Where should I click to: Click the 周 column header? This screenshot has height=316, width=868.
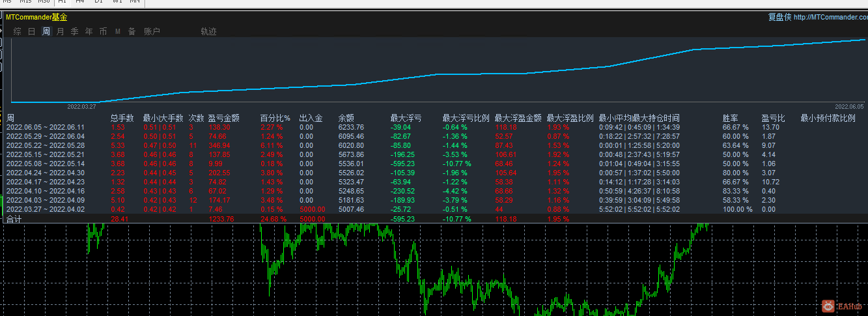[10, 119]
